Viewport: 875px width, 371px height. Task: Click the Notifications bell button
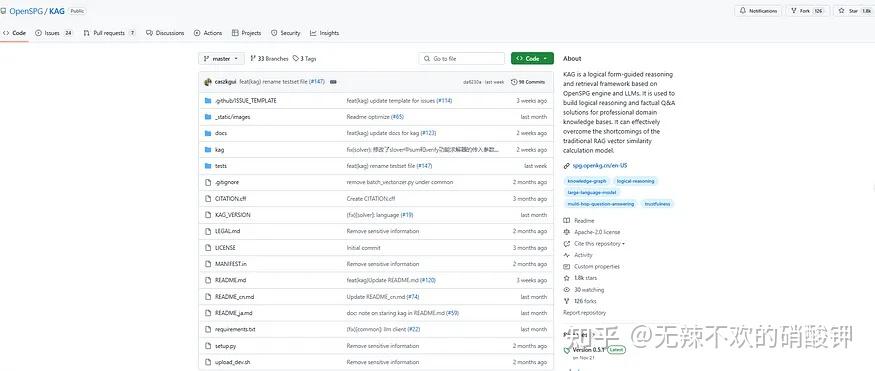tap(758, 11)
